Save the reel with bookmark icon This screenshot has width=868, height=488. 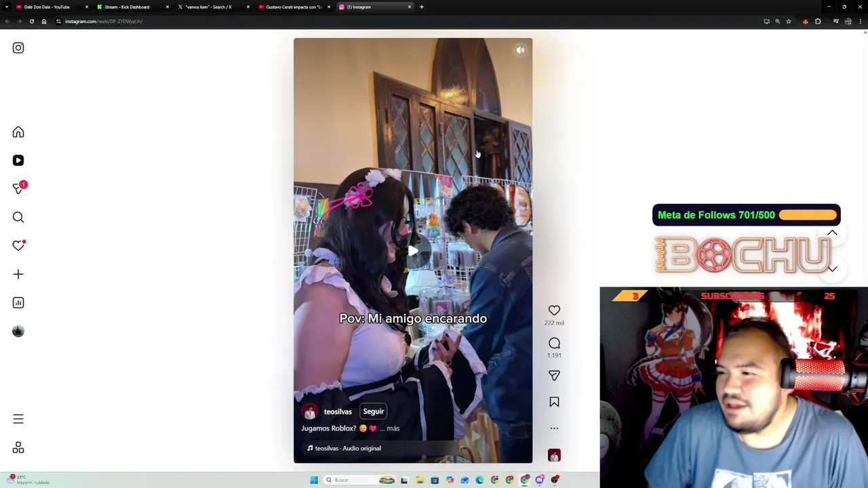pos(554,403)
